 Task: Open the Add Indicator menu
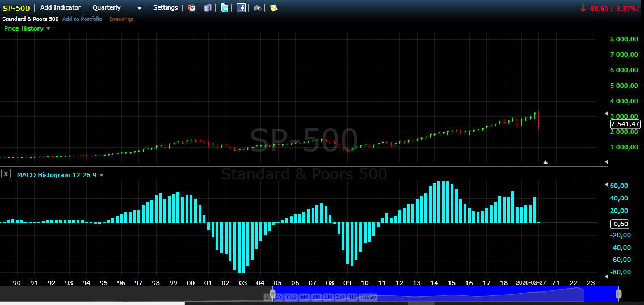click(x=60, y=8)
